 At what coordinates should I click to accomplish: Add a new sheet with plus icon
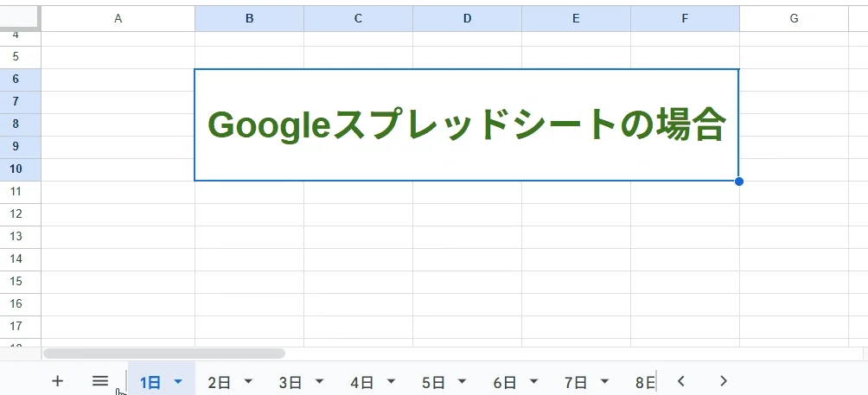click(57, 380)
